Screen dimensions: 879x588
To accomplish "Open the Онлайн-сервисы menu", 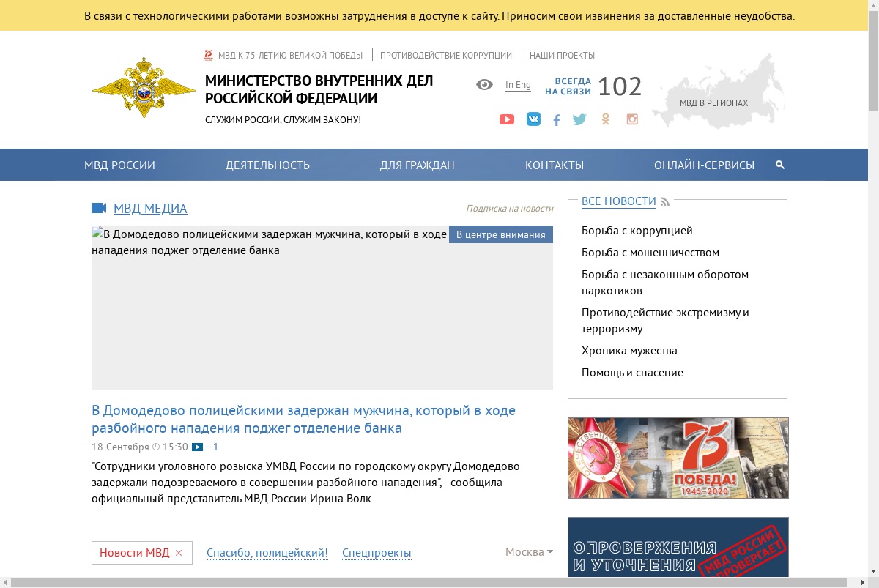I will pos(704,165).
